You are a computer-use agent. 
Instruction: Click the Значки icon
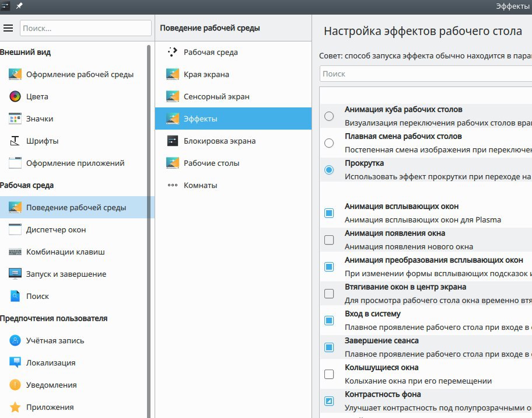point(15,119)
